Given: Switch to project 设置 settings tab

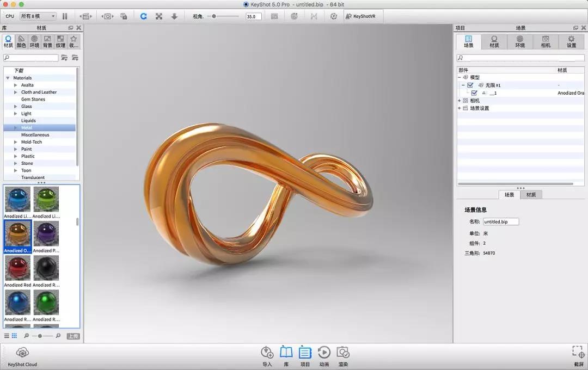Looking at the screenshot, I should [x=571, y=41].
